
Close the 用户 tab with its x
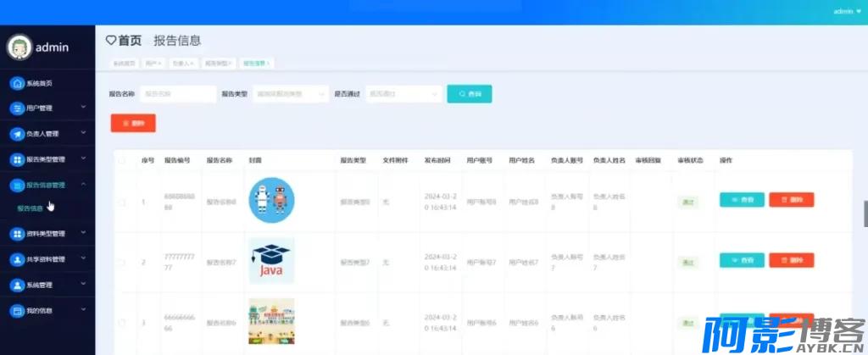tap(160, 64)
